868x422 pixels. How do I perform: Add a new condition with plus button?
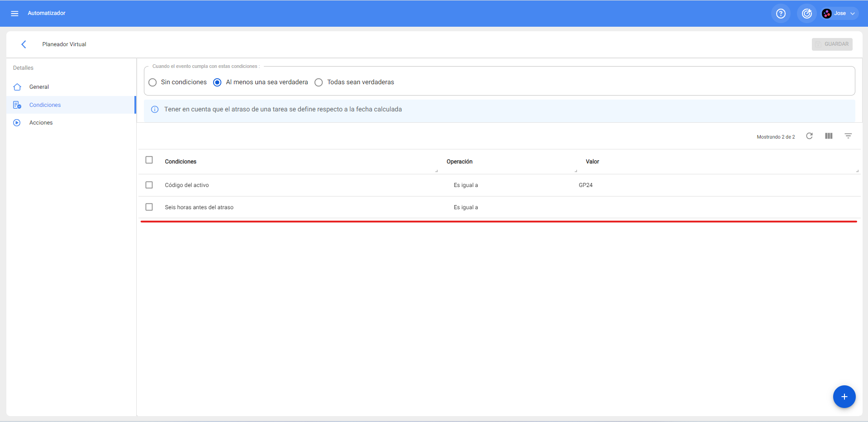(x=844, y=397)
